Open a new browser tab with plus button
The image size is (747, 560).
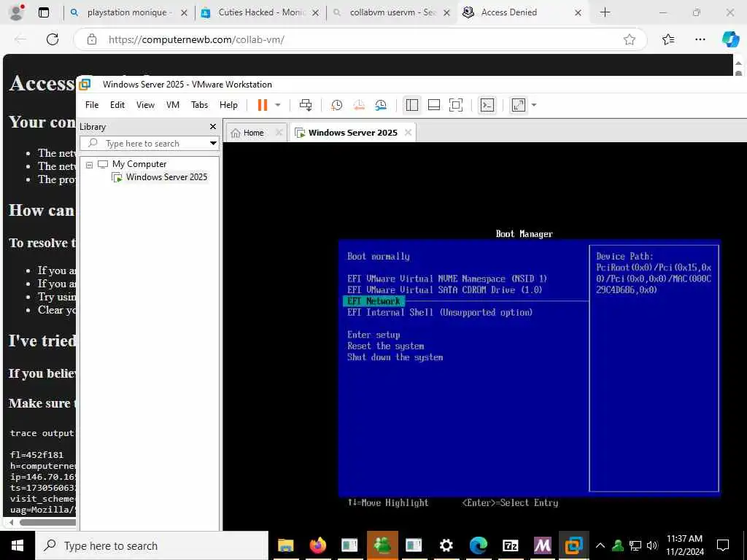point(605,12)
